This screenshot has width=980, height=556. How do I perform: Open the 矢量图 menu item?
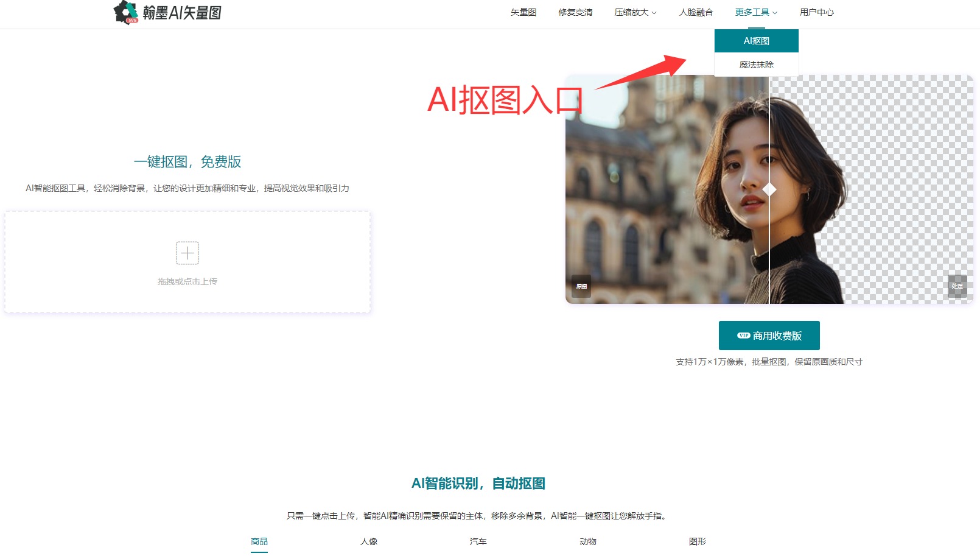[523, 12]
